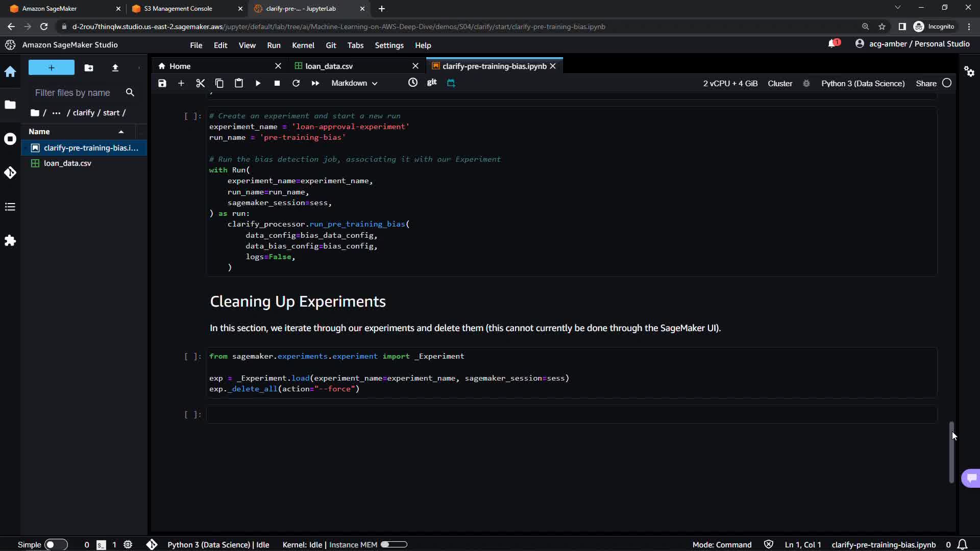980x551 pixels.
Task: Open the Kernel menu
Action: tap(303, 45)
